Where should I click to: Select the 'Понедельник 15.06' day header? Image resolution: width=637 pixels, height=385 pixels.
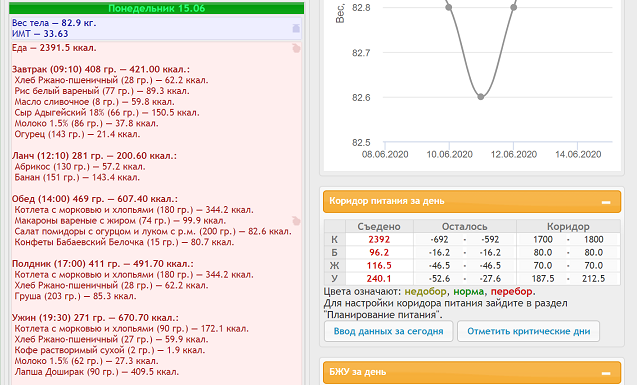pos(156,8)
